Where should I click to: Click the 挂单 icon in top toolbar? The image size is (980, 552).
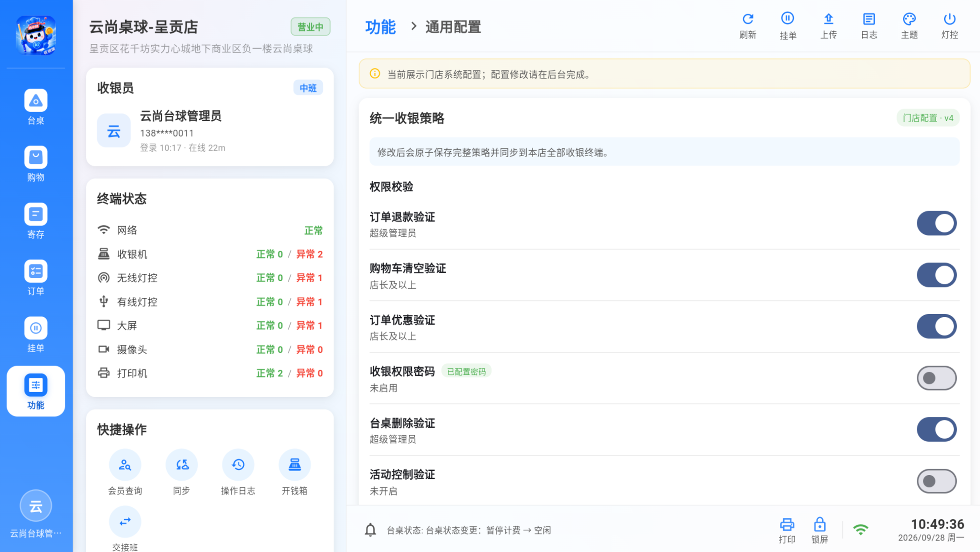tap(788, 26)
